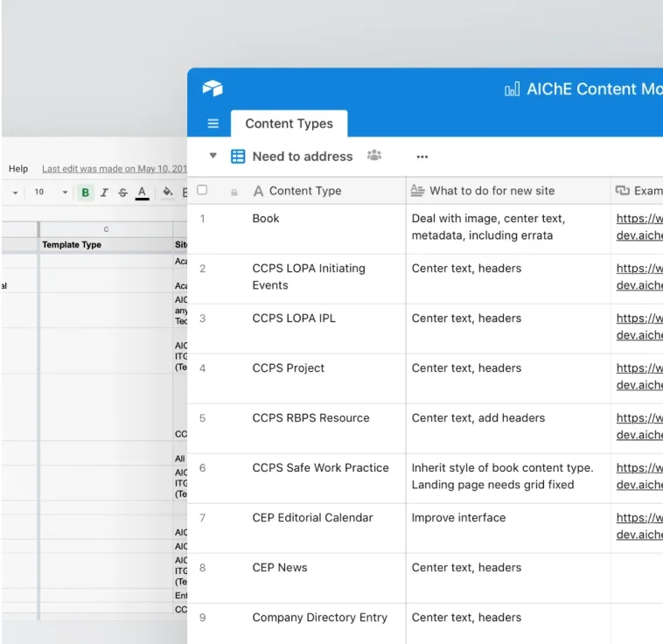Click row number 1 in the Airtable grid
The width and height of the screenshot is (663, 644).
tap(203, 219)
